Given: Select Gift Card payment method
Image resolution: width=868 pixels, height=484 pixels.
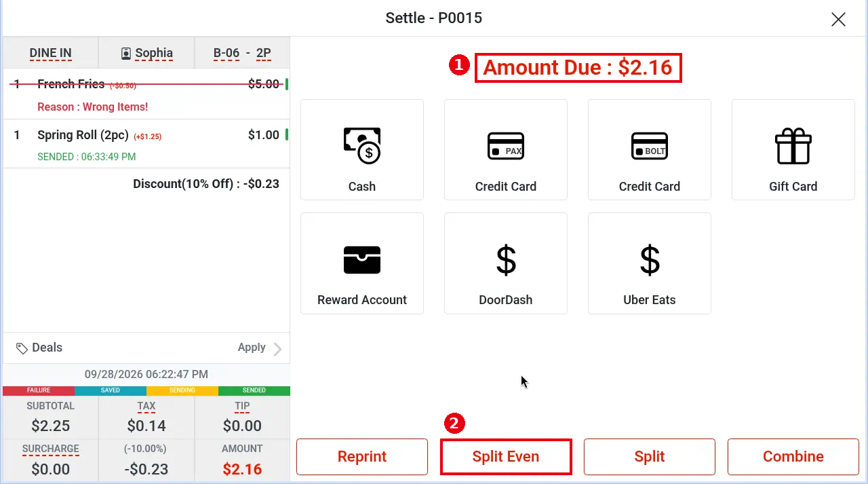Looking at the screenshot, I should (793, 150).
